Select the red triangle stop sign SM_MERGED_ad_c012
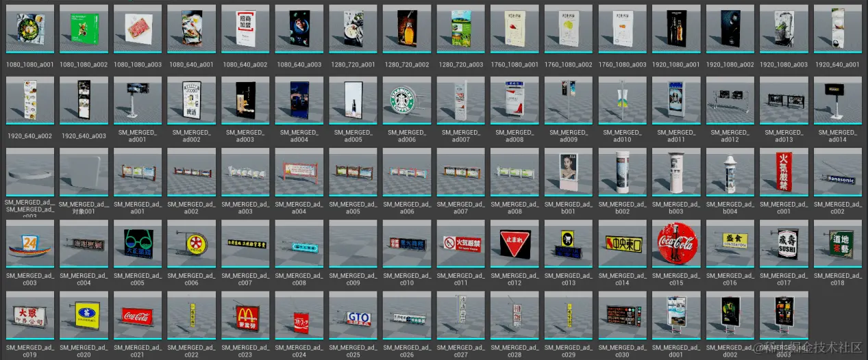This screenshot has width=868, height=360. click(514, 244)
